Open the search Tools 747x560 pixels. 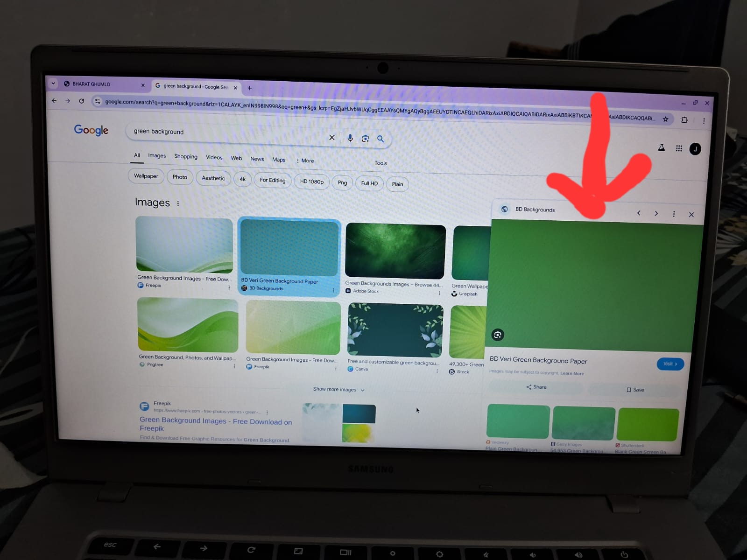[x=381, y=163]
